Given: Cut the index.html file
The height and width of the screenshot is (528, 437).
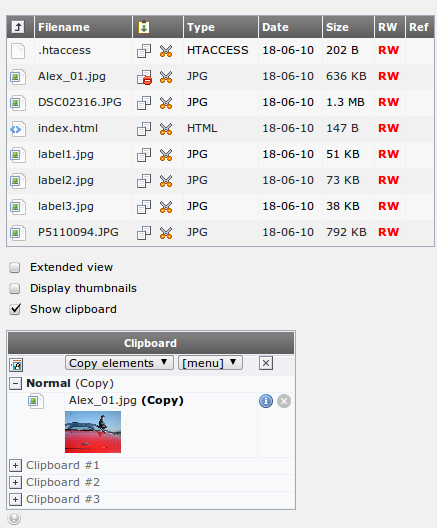Looking at the screenshot, I should point(166,129).
